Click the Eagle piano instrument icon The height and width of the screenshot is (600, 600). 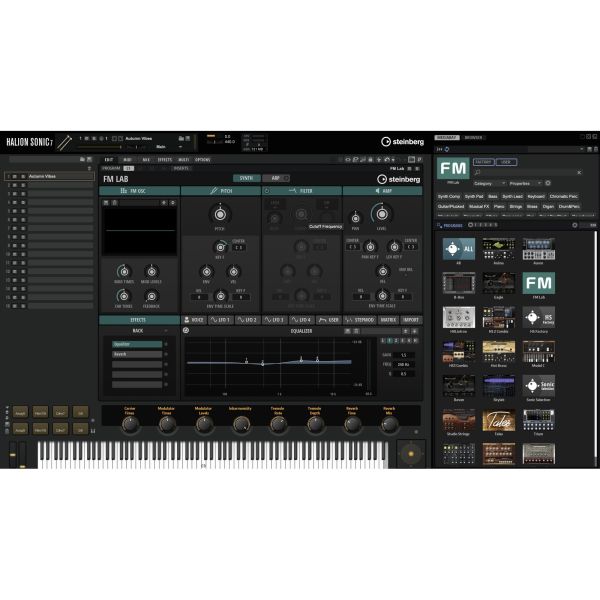(x=499, y=283)
